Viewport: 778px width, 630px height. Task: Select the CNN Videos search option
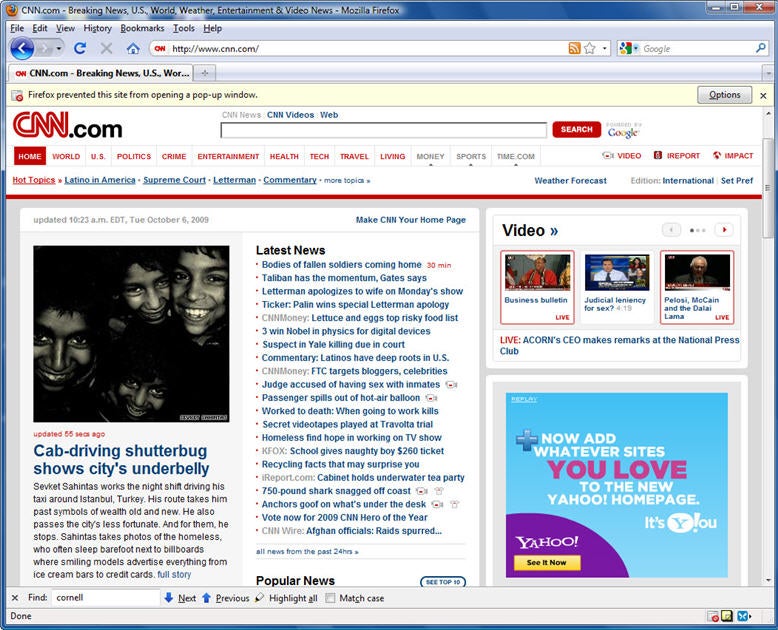pyautogui.click(x=290, y=115)
